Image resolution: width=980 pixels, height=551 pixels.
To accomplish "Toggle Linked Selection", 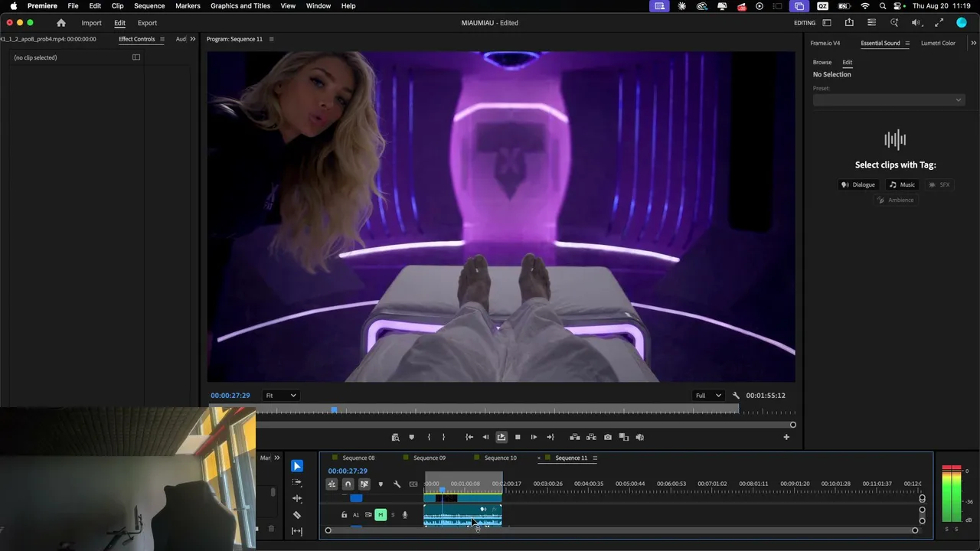I will tap(364, 484).
